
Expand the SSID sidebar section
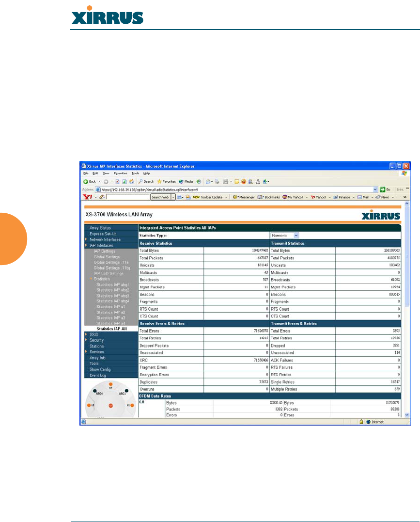coord(94,334)
